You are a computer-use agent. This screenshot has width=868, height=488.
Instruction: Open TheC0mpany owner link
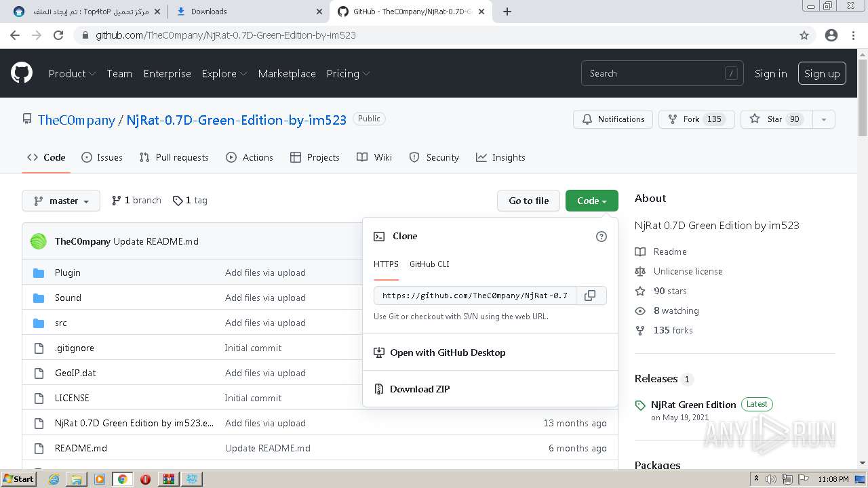coord(77,120)
